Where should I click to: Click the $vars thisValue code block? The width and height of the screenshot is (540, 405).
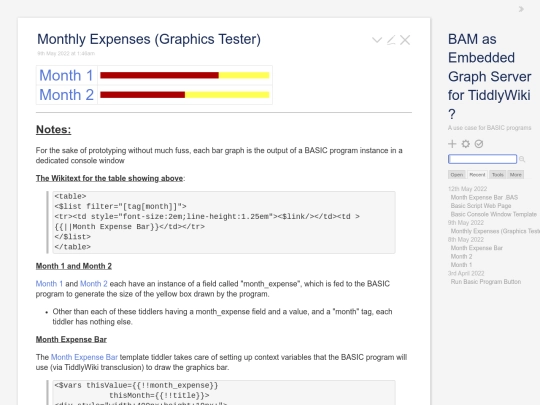tap(224, 393)
